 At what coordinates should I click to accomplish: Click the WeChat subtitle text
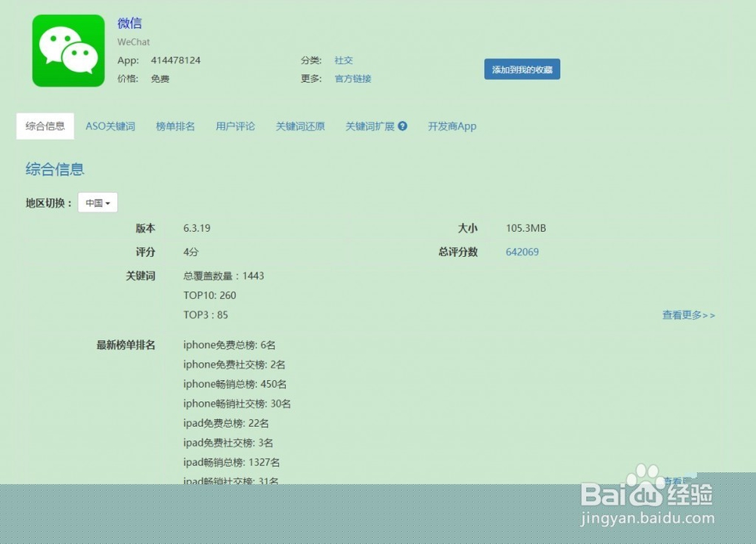[x=134, y=42]
